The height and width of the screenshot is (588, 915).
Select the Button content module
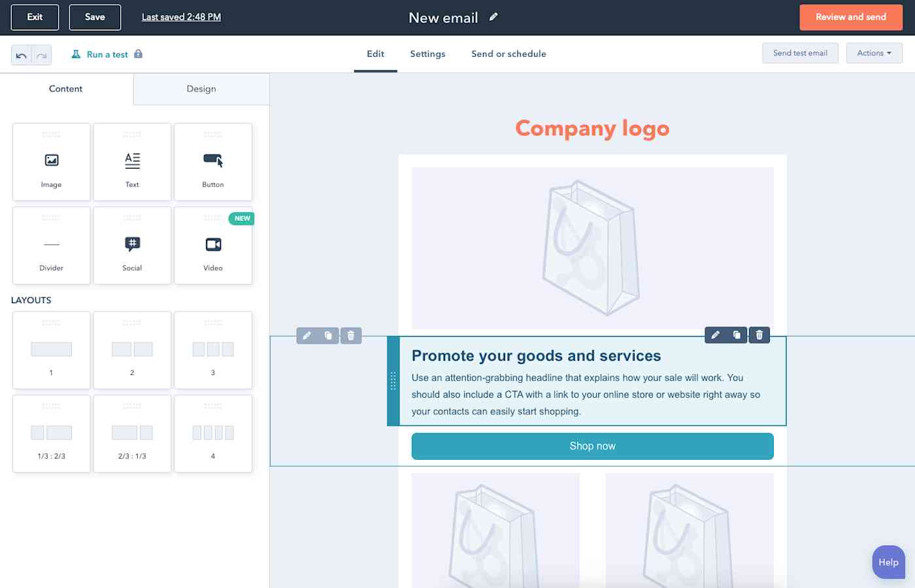[213, 162]
